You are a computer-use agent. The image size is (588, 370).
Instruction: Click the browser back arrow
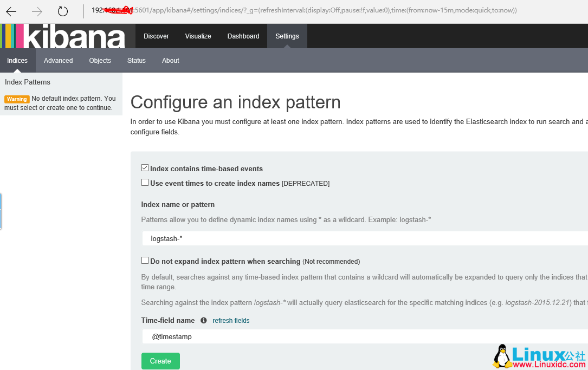click(x=11, y=10)
